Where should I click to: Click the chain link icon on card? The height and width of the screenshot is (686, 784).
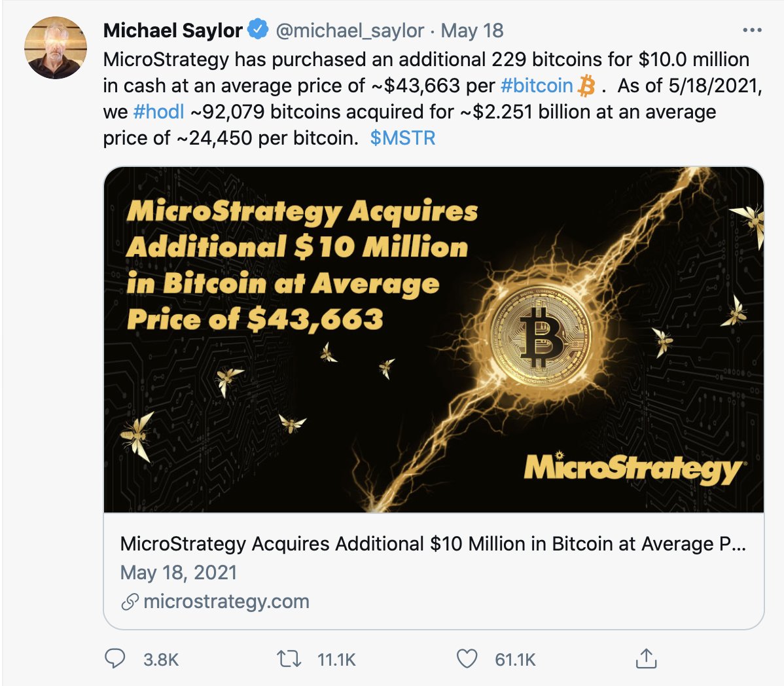[130, 602]
